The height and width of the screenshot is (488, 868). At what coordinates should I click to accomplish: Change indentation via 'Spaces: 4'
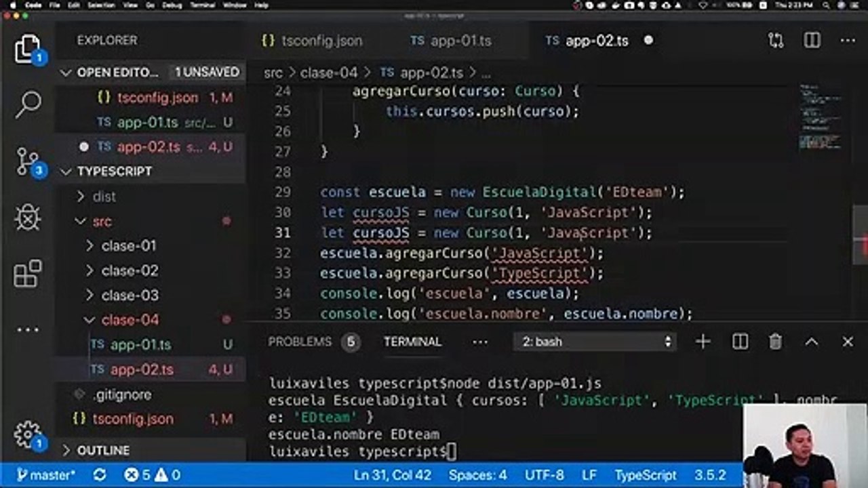point(478,475)
